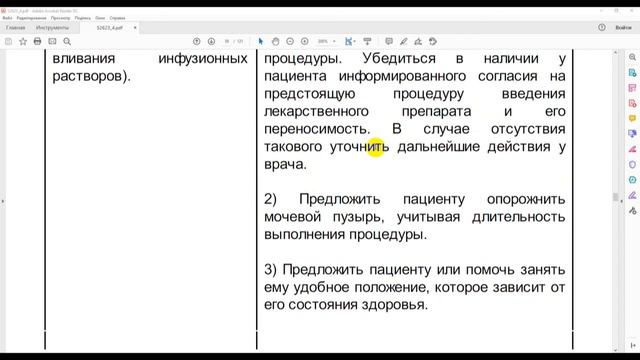Open the Protect shield tool in right pane
The height and width of the screenshot is (360, 640).
(633, 164)
